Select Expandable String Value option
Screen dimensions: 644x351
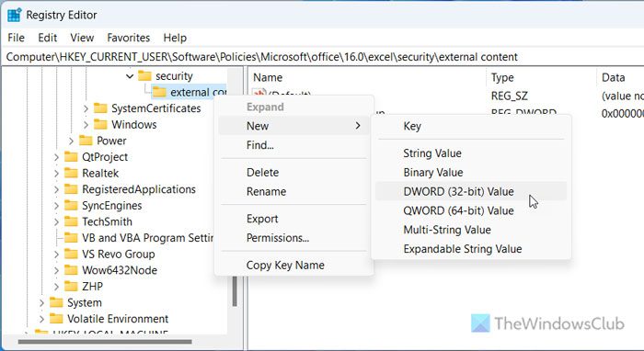click(x=471, y=249)
